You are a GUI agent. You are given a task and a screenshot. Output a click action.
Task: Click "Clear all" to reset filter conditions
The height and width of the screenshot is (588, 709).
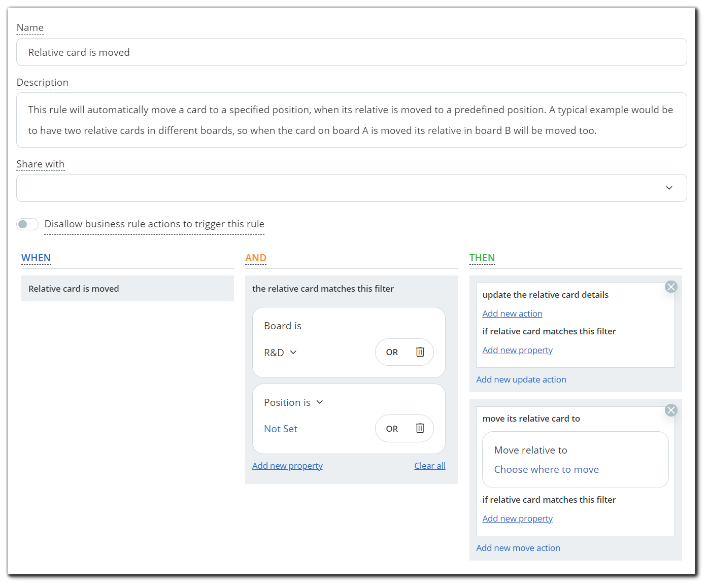[429, 465]
